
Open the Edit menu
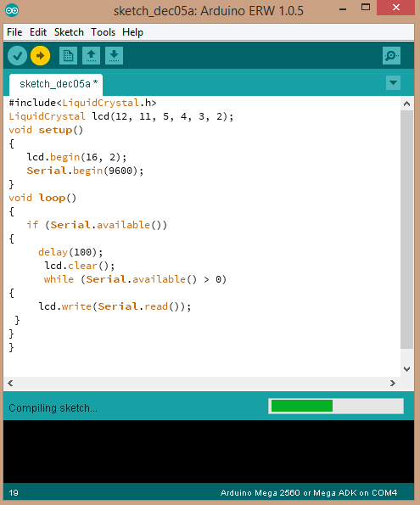pos(38,32)
